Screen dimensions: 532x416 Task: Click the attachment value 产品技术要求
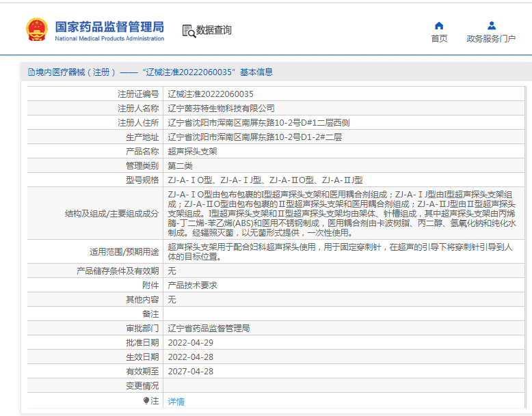coord(192,285)
